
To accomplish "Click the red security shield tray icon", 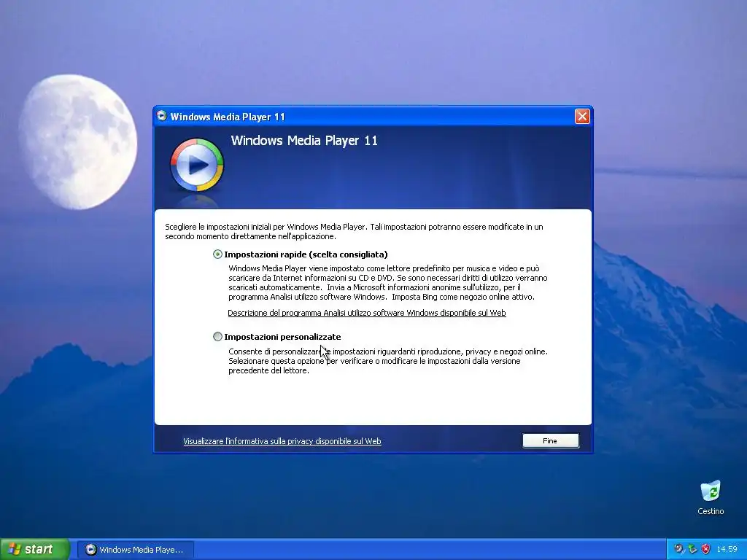I will pos(705,549).
